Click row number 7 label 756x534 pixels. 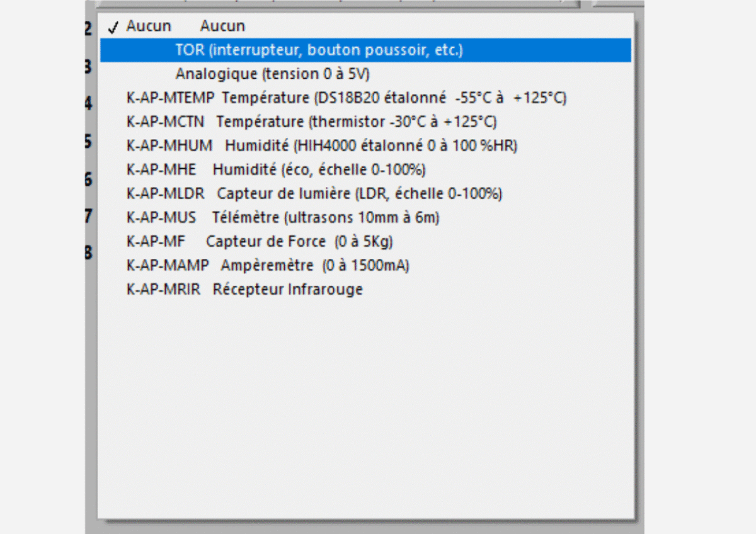pyautogui.click(x=89, y=216)
